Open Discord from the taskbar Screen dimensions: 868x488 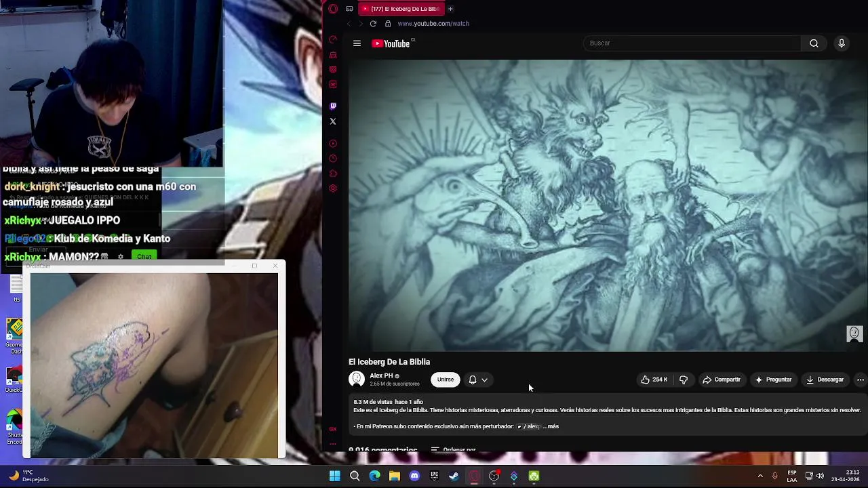(x=414, y=476)
